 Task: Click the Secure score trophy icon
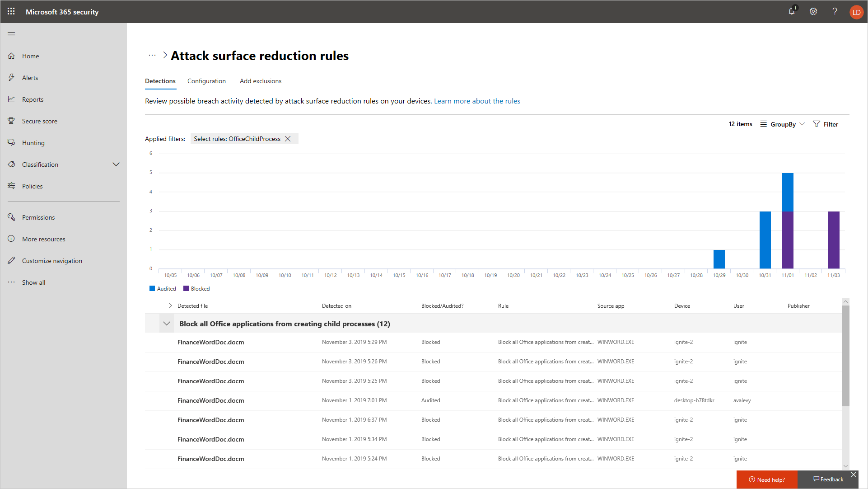[11, 121]
